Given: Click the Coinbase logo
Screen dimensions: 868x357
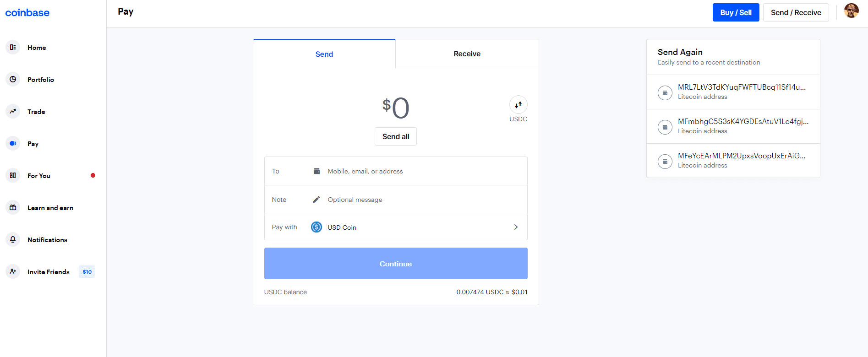Looking at the screenshot, I should pos(27,13).
